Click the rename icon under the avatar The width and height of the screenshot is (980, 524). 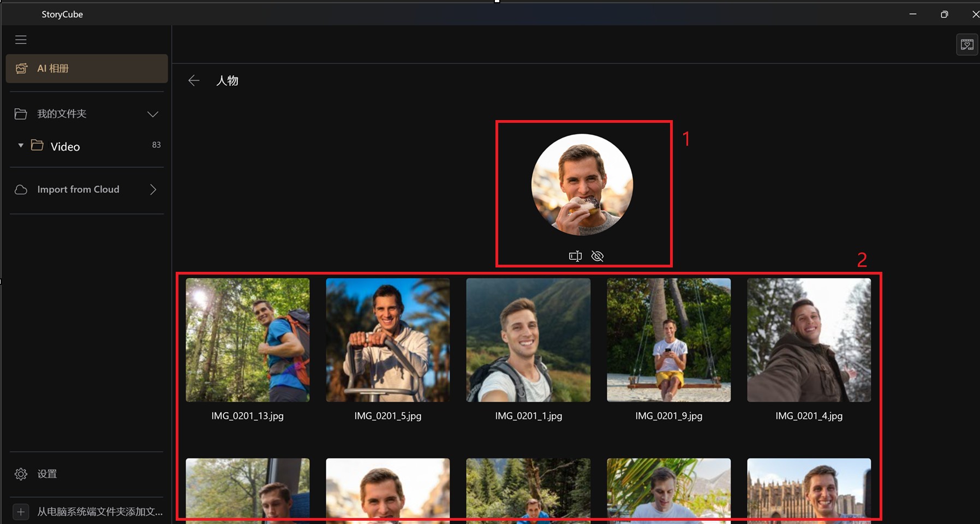tap(575, 256)
